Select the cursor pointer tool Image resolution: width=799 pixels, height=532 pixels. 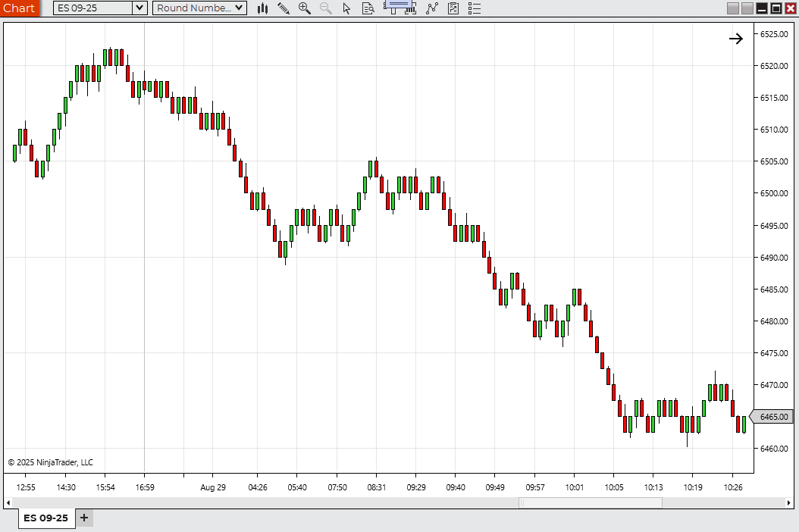(x=346, y=8)
